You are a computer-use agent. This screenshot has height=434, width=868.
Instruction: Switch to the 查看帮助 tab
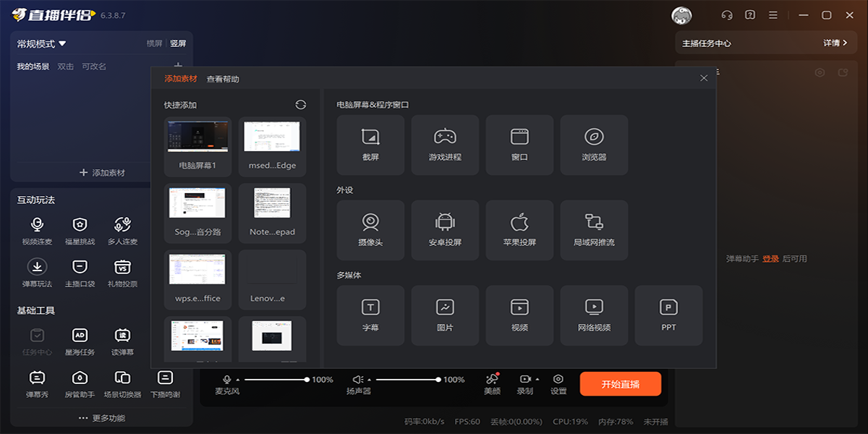point(223,79)
